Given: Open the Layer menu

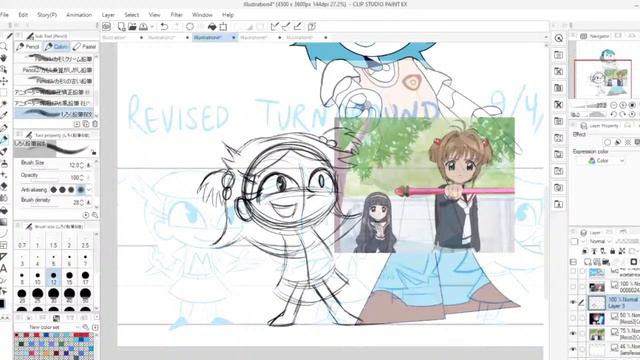Looking at the screenshot, I should coord(108,15).
